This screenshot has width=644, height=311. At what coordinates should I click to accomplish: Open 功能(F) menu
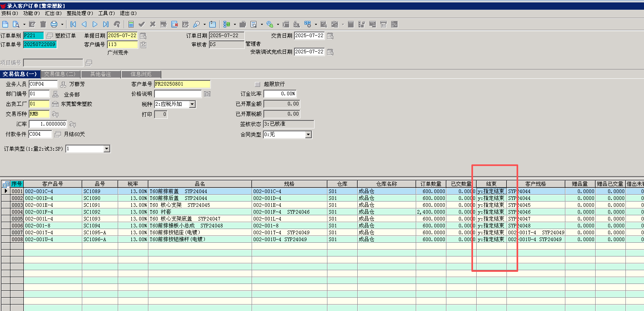click(x=32, y=13)
